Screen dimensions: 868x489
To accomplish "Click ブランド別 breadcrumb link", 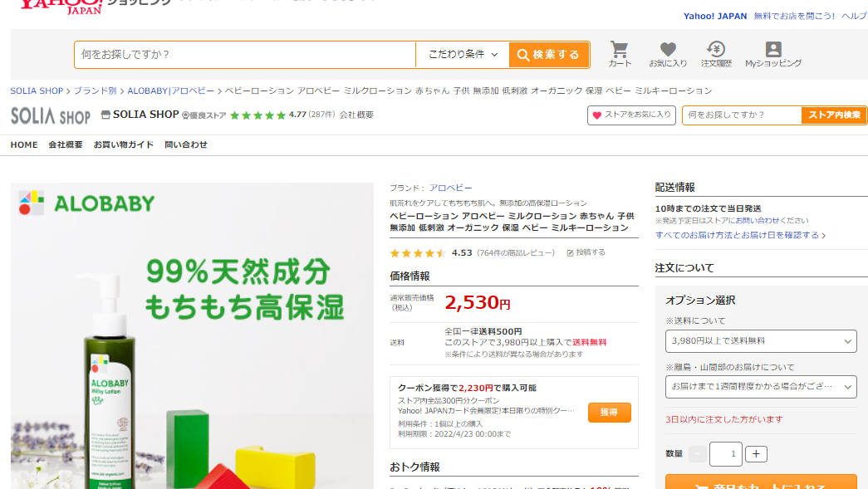I will click(x=95, y=90).
